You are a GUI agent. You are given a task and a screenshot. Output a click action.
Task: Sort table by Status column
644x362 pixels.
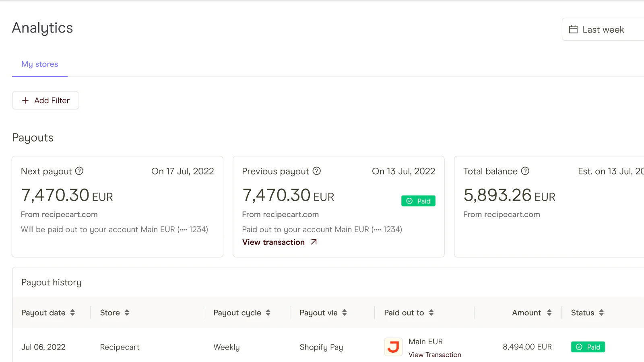(x=601, y=313)
